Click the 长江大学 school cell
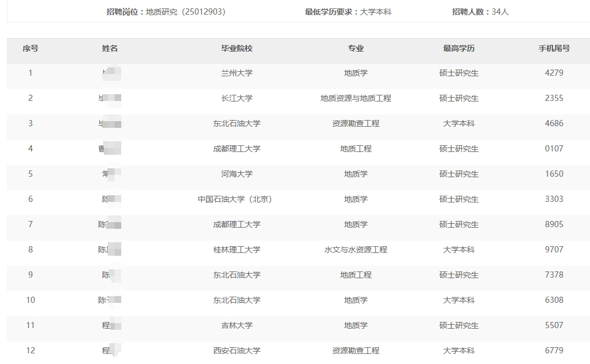The width and height of the screenshot is (590, 364). pos(236,98)
